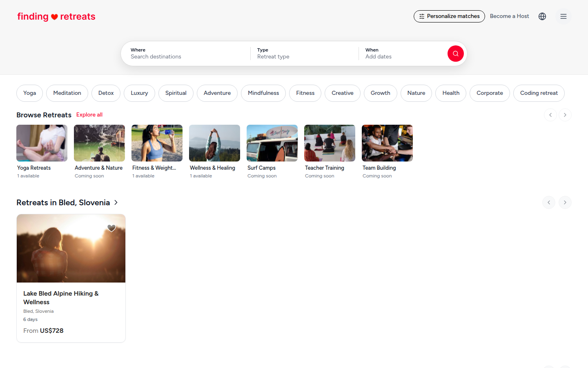Go to next in Browse Retreats carousel

pyautogui.click(x=565, y=115)
